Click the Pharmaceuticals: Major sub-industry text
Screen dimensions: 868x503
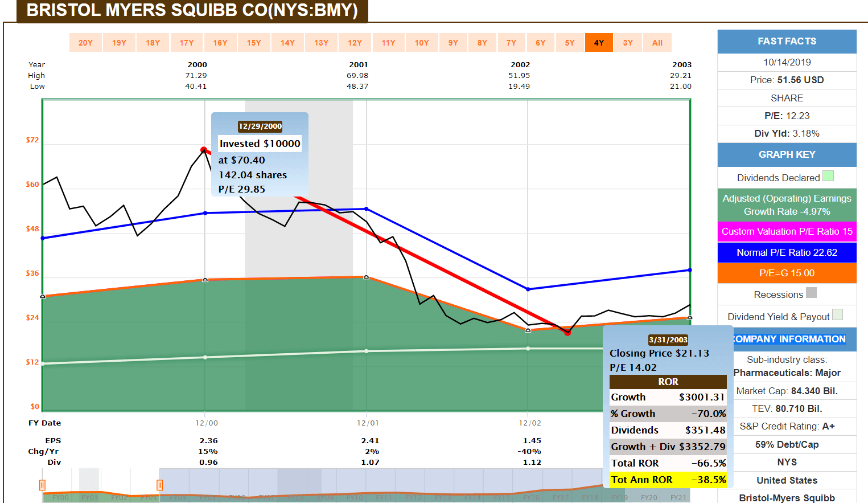787,373
